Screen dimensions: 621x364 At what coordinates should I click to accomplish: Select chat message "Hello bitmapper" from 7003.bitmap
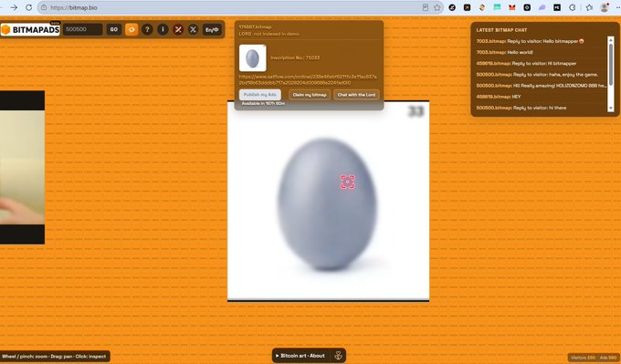(530, 41)
